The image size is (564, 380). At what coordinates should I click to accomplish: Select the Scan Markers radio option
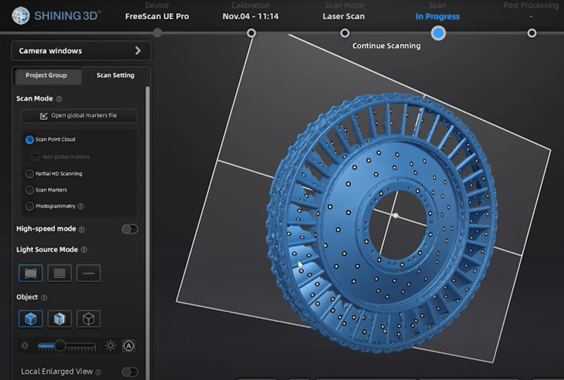pyautogui.click(x=29, y=190)
